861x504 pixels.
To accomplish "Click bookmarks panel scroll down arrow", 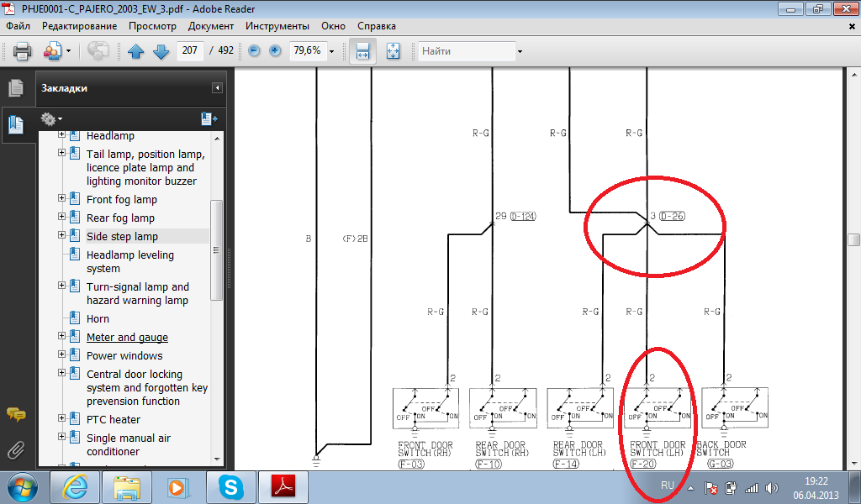I will pos(217,459).
